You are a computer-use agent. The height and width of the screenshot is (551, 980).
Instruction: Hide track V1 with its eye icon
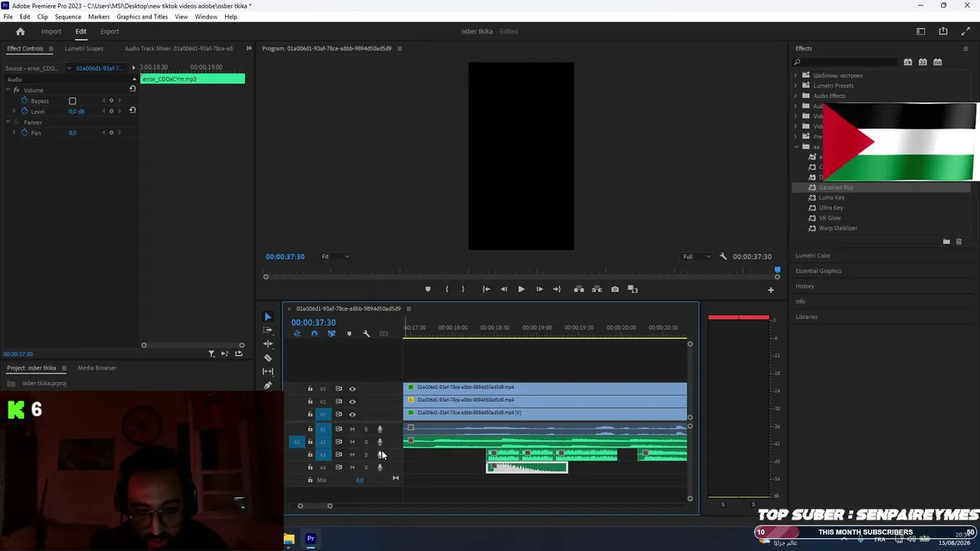[352, 415]
